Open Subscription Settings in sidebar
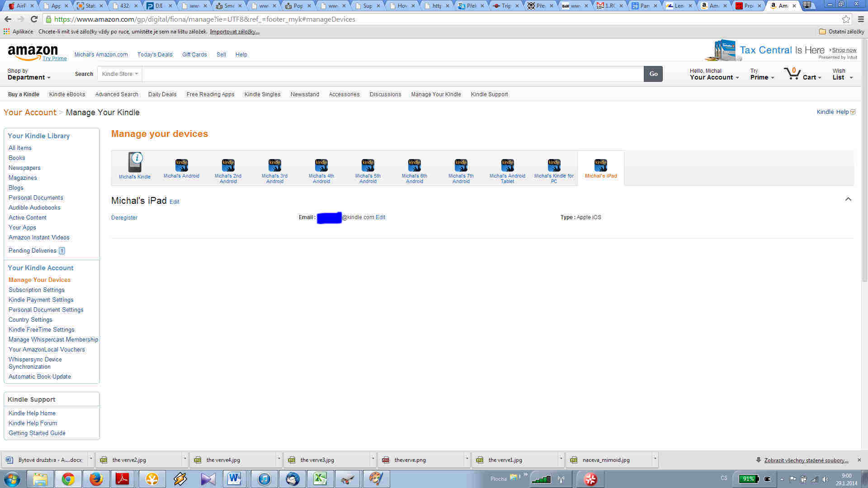This screenshot has width=868, height=488. click(x=37, y=290)
